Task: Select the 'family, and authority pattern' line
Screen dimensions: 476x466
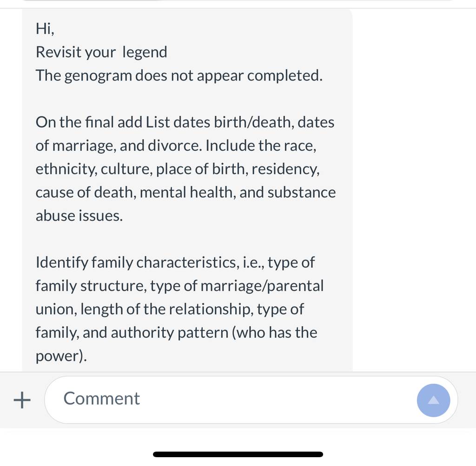Action: [176, 333]
